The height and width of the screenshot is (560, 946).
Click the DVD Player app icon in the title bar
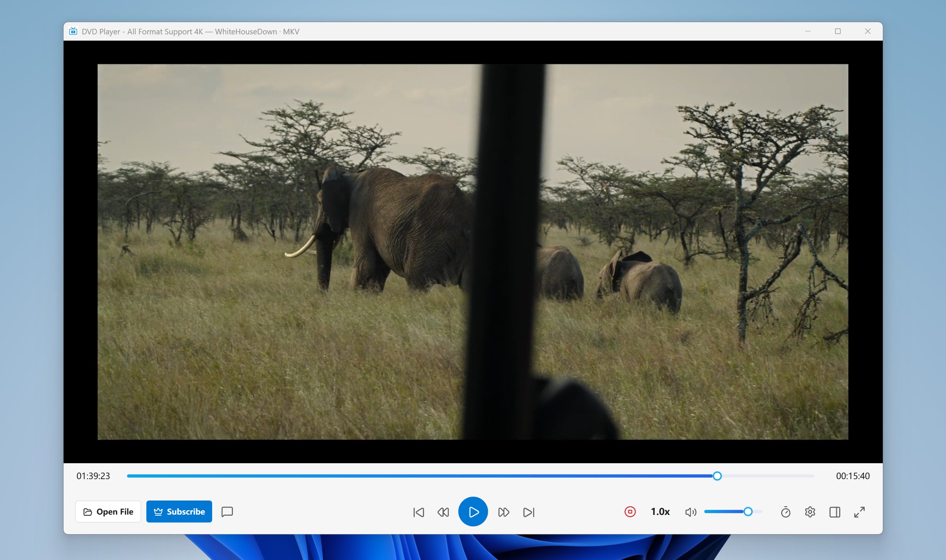pos(73,31)
